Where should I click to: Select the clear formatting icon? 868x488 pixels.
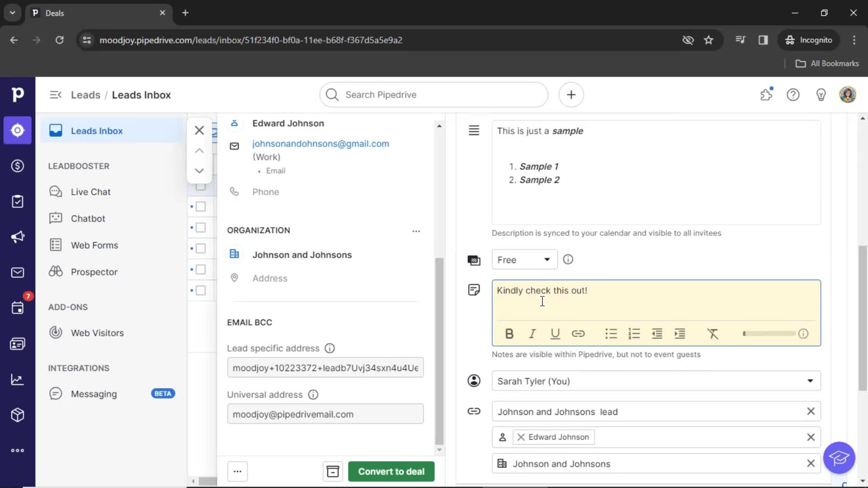point(713,333)
